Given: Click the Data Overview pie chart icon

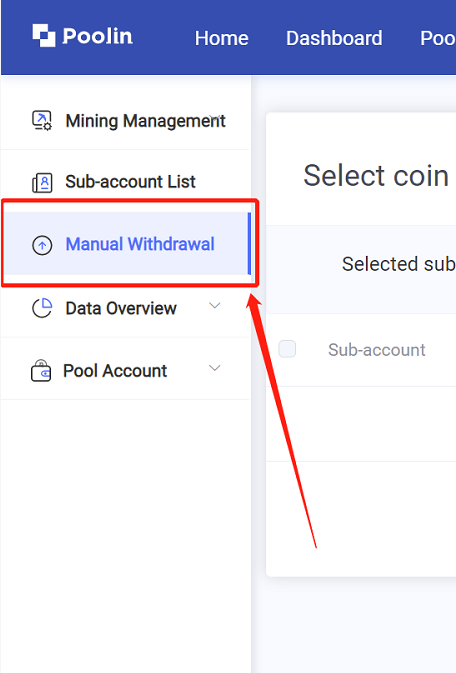Looking at the screenshot, I should click(x=42, y=308).
